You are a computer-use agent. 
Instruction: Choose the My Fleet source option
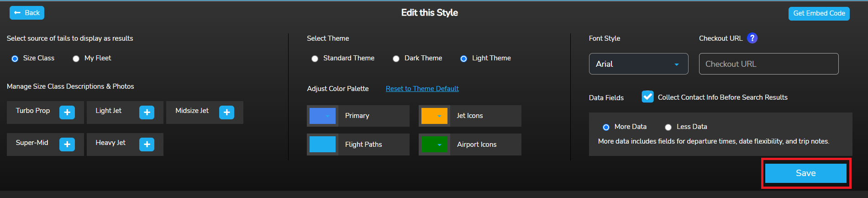tap(76, 59)
